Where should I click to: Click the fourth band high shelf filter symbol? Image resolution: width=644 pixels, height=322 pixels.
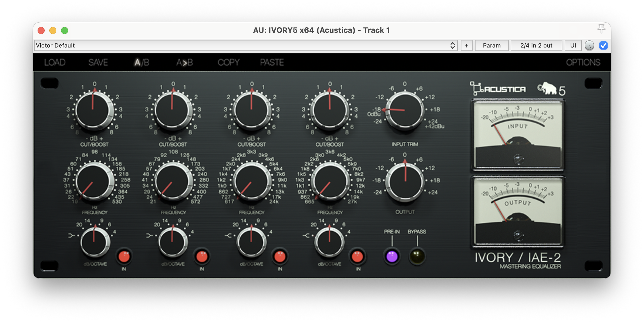[x=306, y=235]
